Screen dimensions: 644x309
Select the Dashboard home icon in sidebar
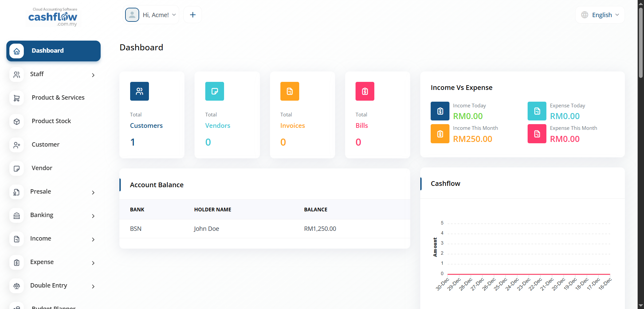[x=17, y=51]
